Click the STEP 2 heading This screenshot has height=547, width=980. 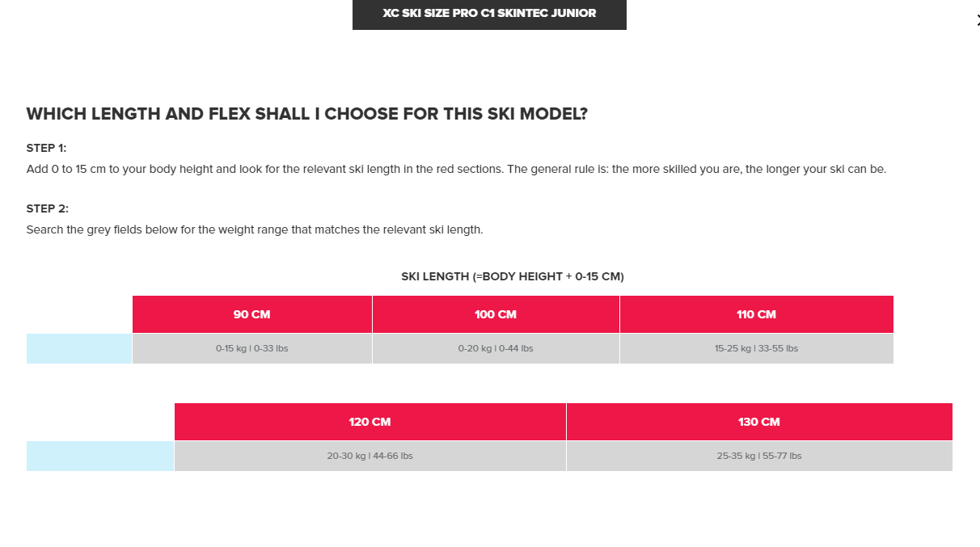[48, 208]
